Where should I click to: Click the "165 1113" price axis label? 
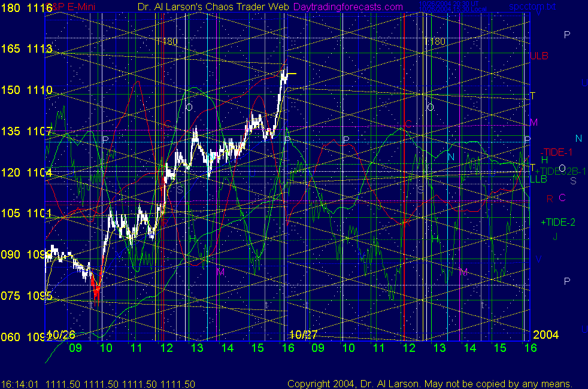coord(26,48)
